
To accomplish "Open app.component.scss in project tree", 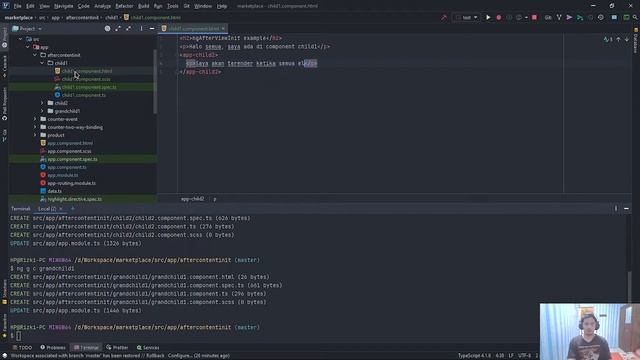I will point(69,151).
